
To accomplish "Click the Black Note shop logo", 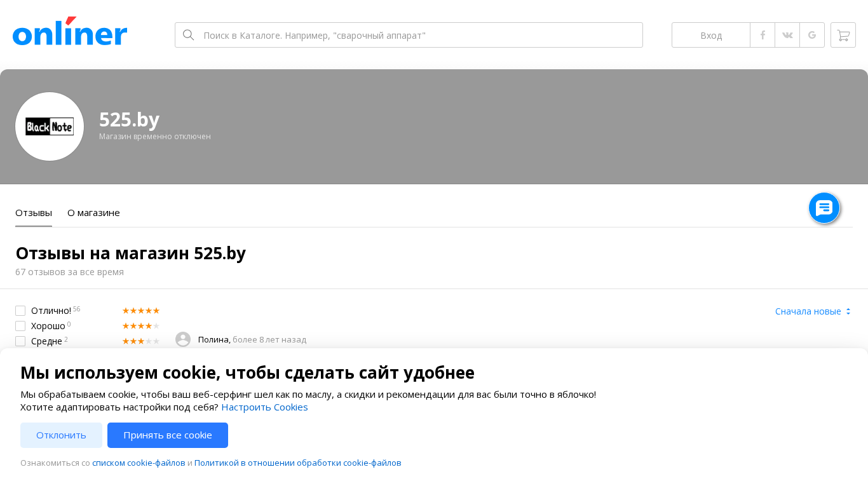I will click(50, 126).
